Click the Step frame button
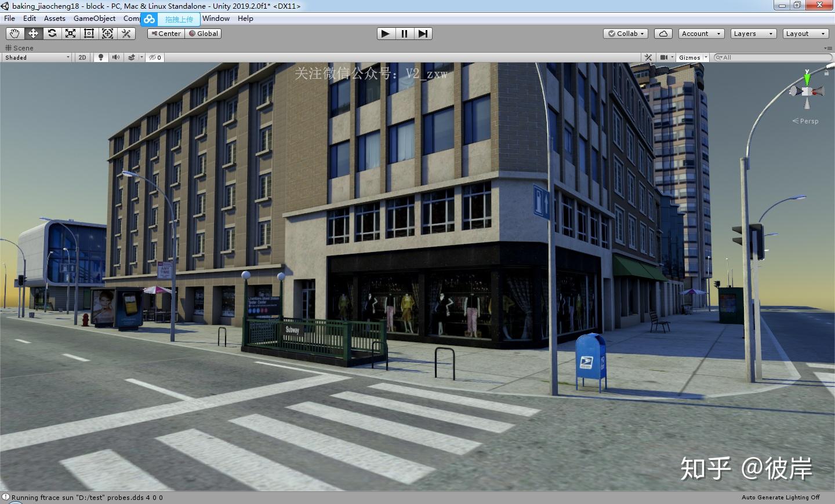835x504 pixels. pos(423,34)
